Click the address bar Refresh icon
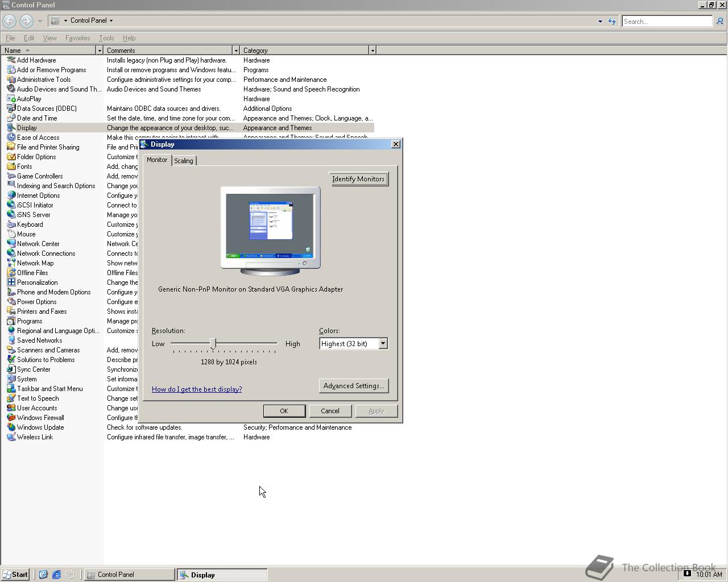This screenshot has height=582, width=728. (612, 22)
